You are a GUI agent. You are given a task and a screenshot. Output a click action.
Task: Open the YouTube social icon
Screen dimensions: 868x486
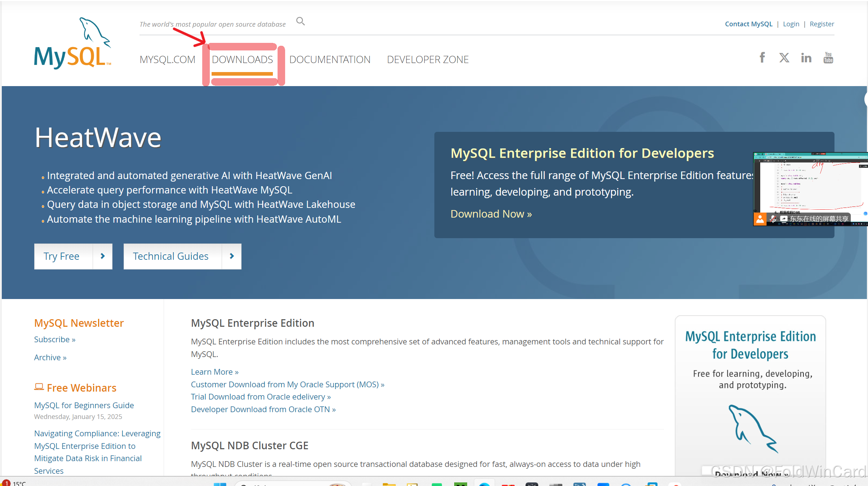tap(828, 58)
